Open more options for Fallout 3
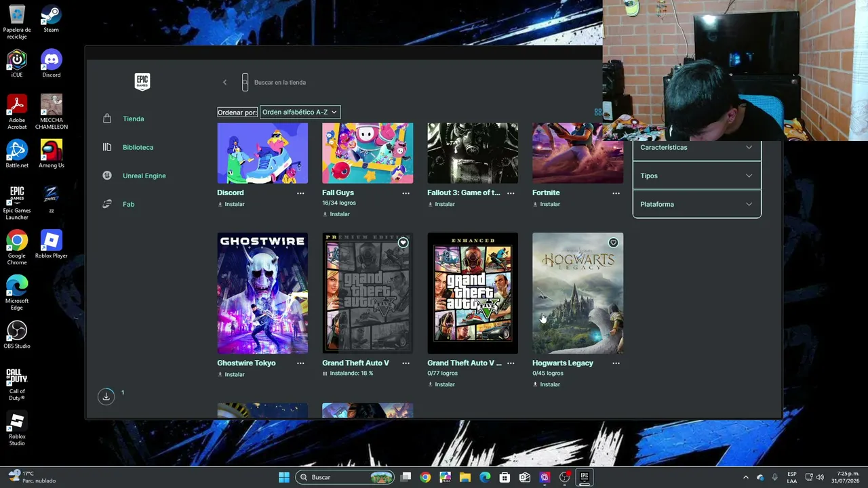868x488 pixels. (x=511, y=193)
